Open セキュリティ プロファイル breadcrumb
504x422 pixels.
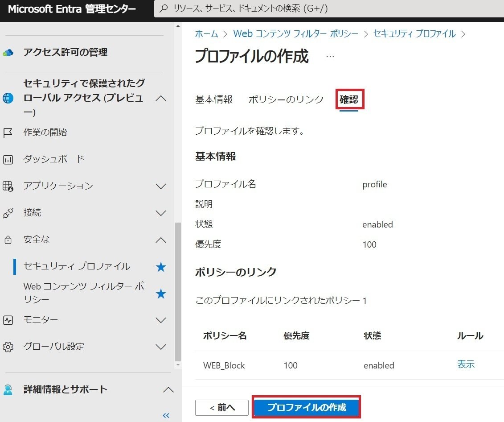414,34
